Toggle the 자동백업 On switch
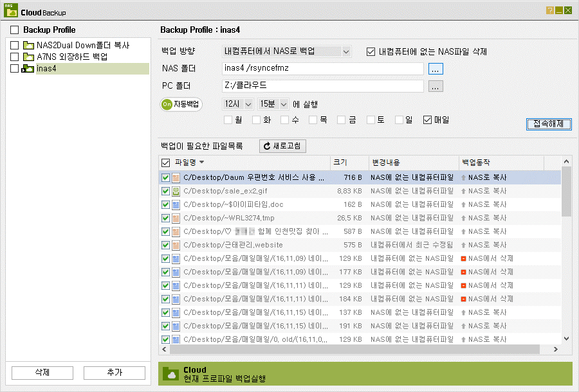579x392 pixels. pyautogui.click(x=181, y=104)
